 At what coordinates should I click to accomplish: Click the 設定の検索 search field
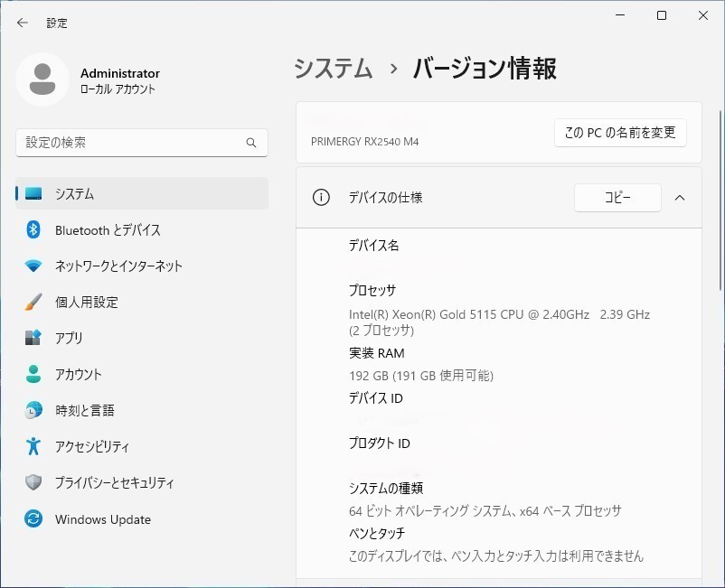pos(131,143)
